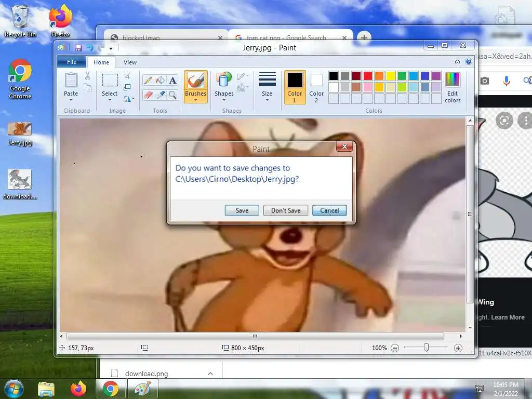532x399 pixels.
Task: Click the Undo arrow in quick access toolbar
Action: [89, 48]
